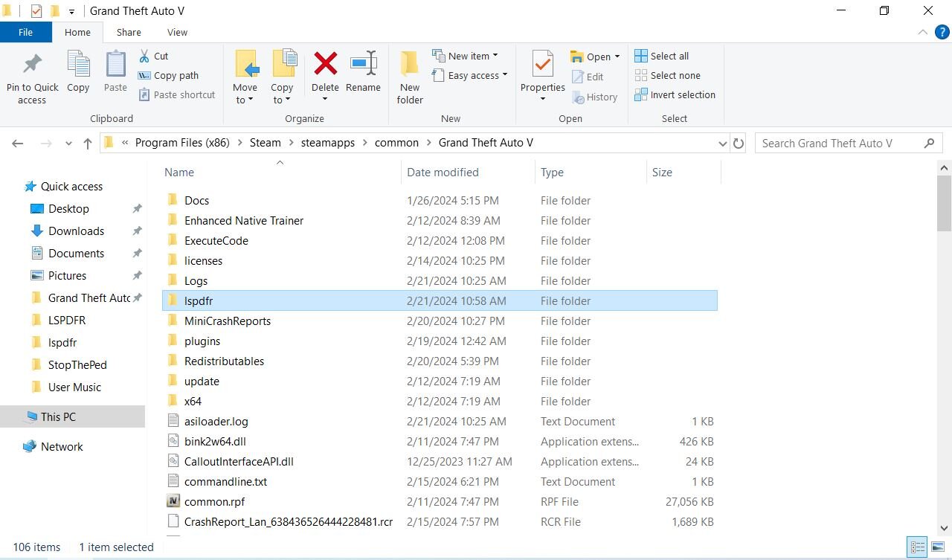952x560 pixels.
Task: Open the File menu tab
Action: pos(25,32)
